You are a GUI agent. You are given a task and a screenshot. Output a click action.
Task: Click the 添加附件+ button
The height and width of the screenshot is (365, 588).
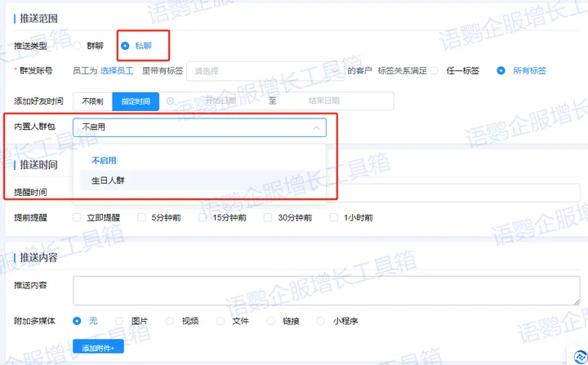[x=98, y=347]
